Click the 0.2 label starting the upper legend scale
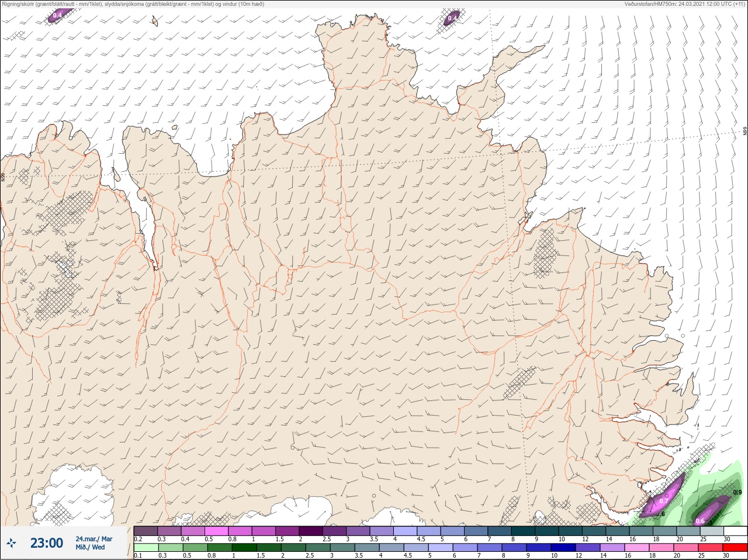Screen dimensions: 748x560 [138, 539]
